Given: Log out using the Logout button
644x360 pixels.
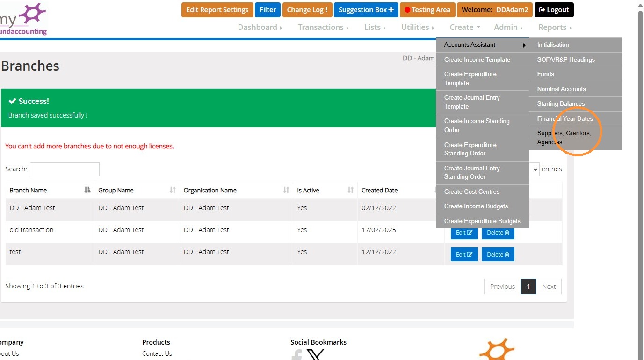Looking at the screenshot, I should tap(554, 10).
